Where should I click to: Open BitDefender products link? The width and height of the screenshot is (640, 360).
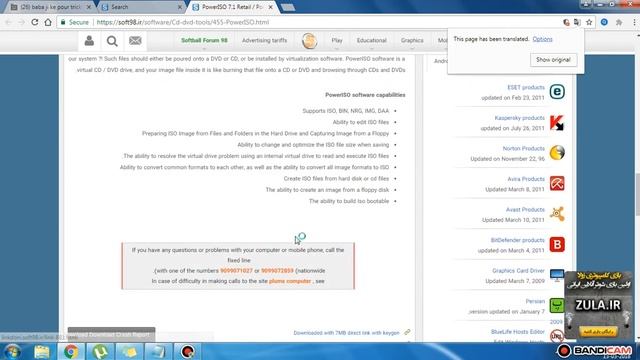pos(518,240)
